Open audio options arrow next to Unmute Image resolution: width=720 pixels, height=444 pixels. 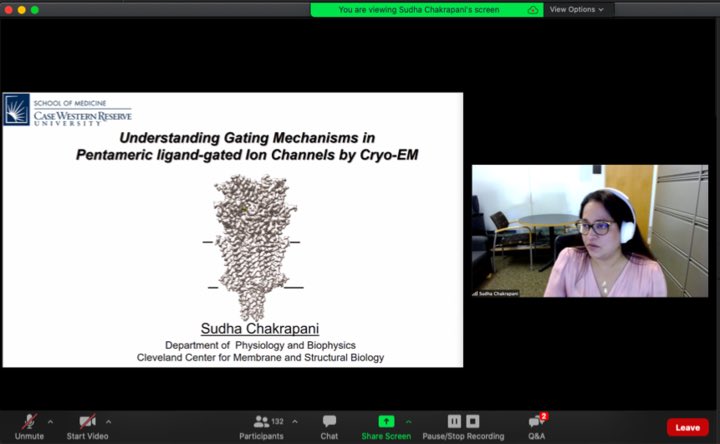(x=51, y=422)
